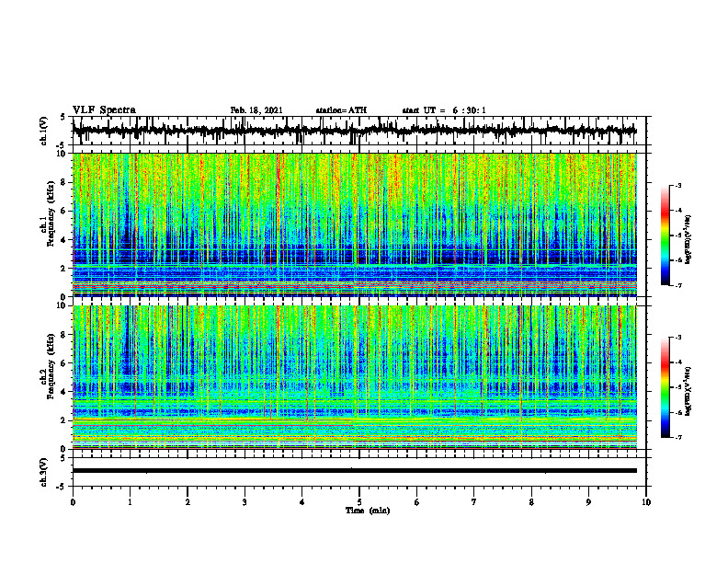Click the "0" time axis tick label
Viewport: 728px width, 563px height.
pos(73,502)
